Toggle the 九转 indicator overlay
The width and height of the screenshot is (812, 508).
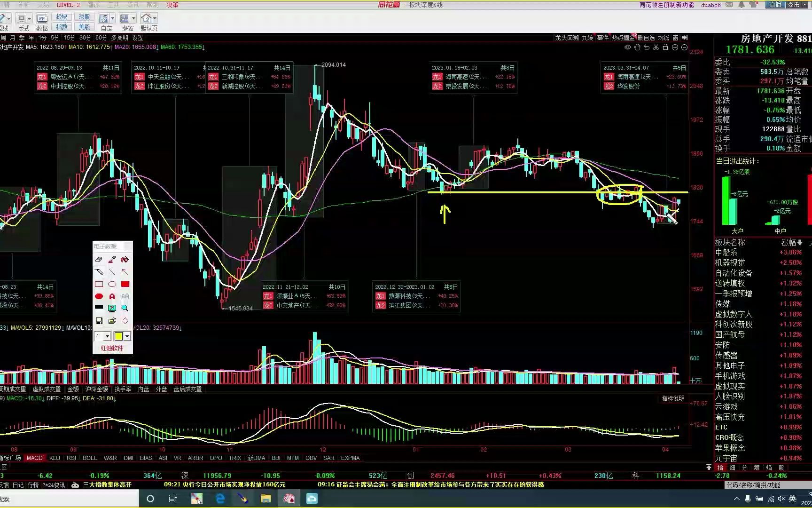pos(587,38)
